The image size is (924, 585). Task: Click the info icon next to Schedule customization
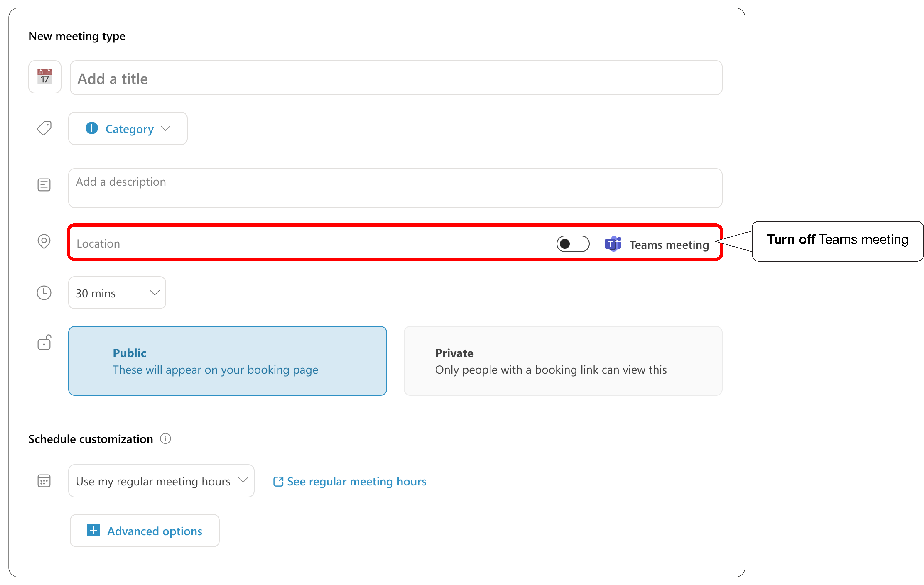[165, 438]
